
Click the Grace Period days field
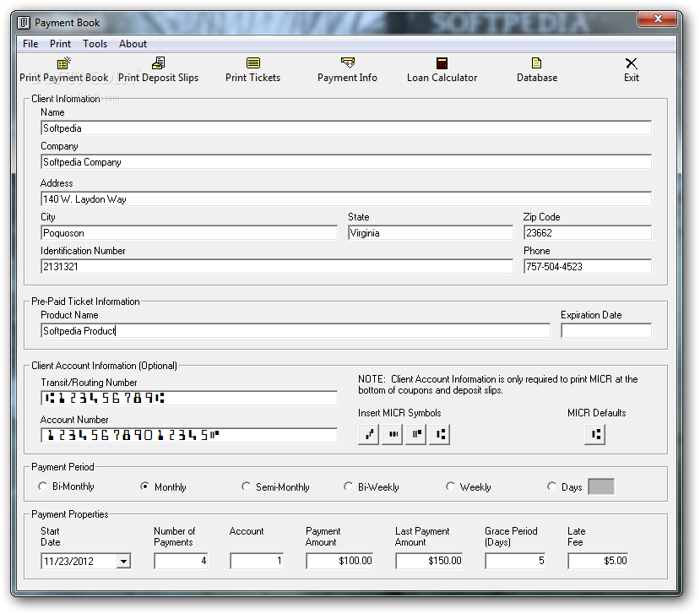516,562
